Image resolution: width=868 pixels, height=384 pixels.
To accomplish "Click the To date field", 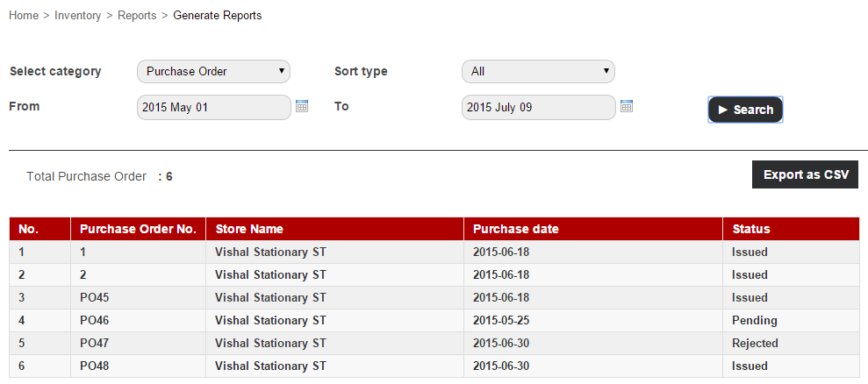I will coord(538,107).
